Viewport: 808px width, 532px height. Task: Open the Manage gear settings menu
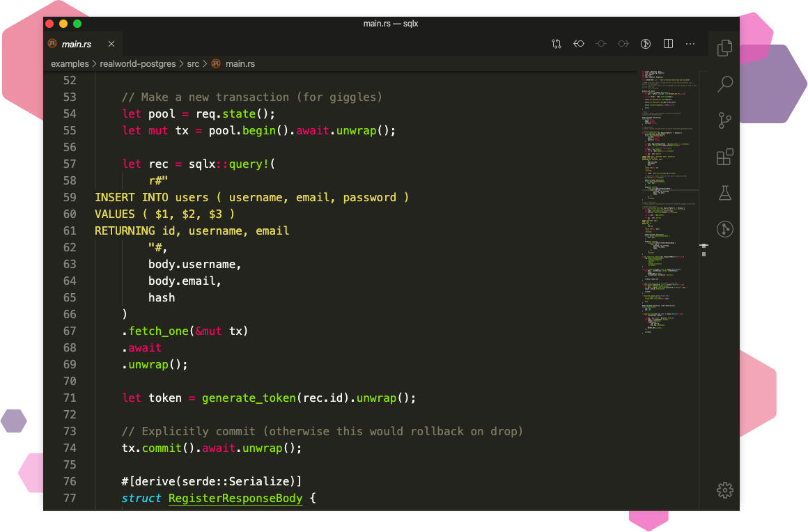[724, 490]
